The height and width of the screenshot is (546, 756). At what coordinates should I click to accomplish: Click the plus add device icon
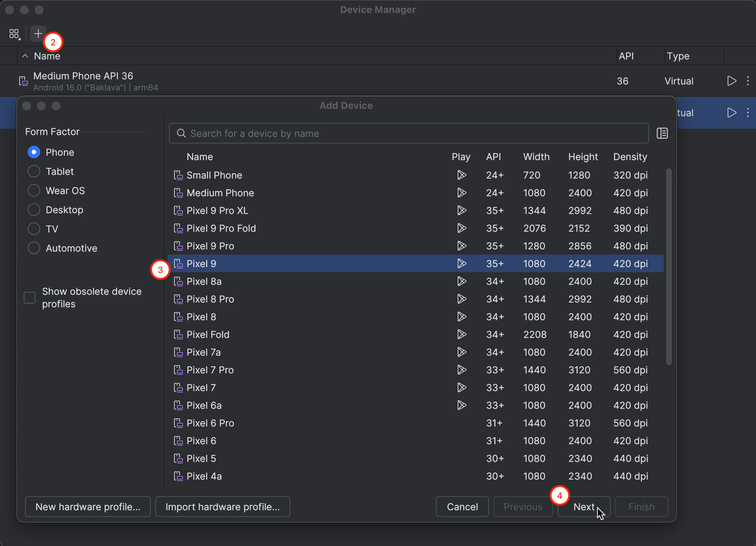38,34
